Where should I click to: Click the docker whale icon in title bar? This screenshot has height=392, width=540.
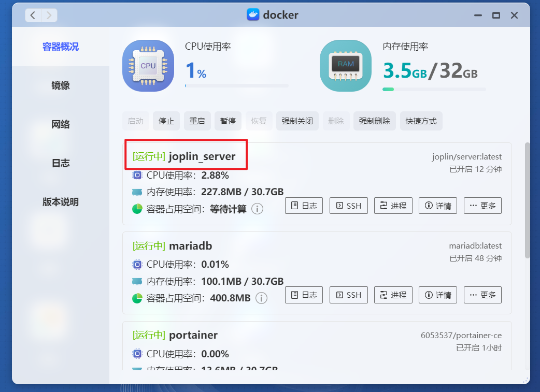[x=253, y=15]
